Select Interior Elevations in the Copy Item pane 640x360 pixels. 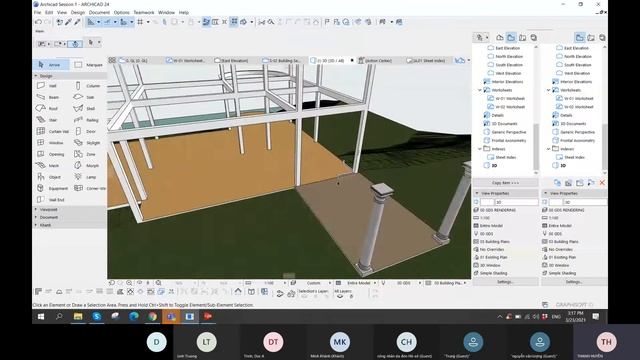click(x=504, y=82)
